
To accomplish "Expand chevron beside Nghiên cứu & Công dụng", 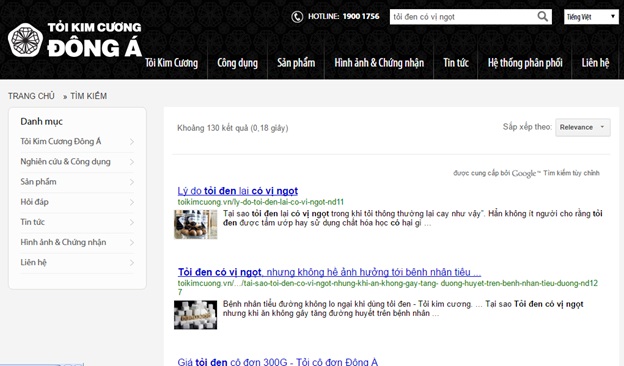I will 132,162.
